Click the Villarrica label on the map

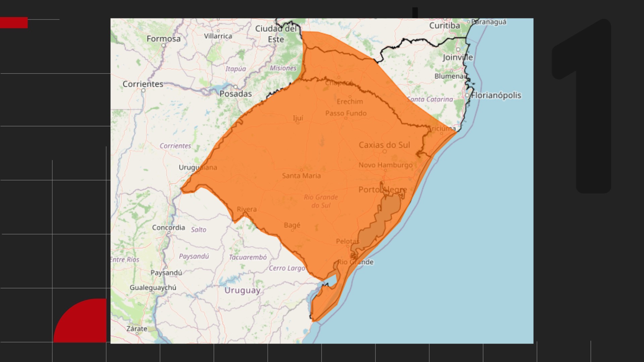point(218,36)
